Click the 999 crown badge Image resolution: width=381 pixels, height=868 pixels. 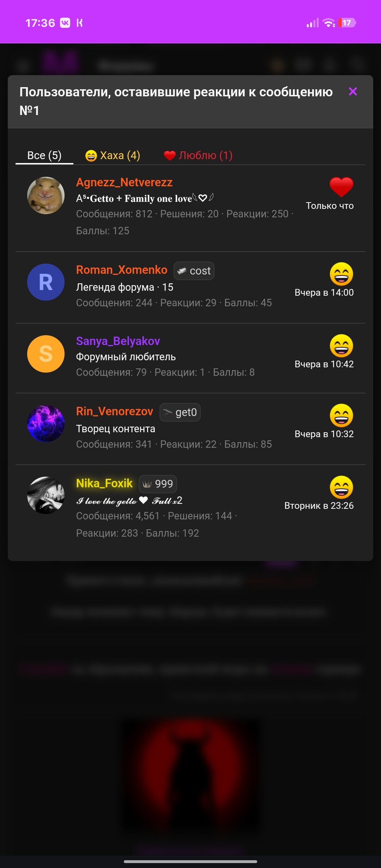[158, 484]
